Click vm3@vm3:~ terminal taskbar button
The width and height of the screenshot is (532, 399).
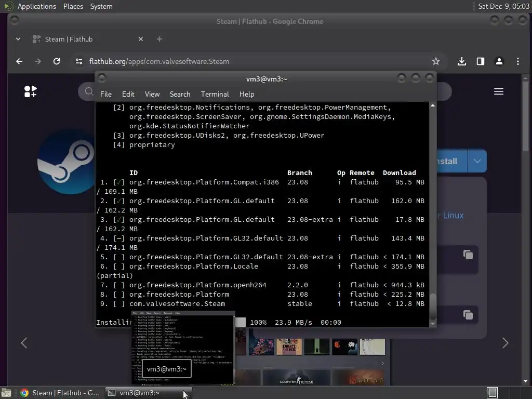click(149, 393)
